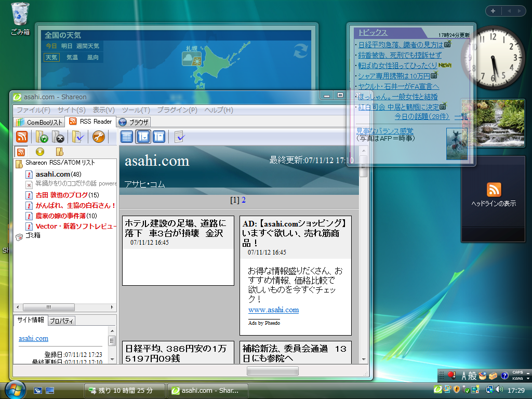Select the 明日 tab in the weather gadget
532x399 pixels.
[66, 46]
